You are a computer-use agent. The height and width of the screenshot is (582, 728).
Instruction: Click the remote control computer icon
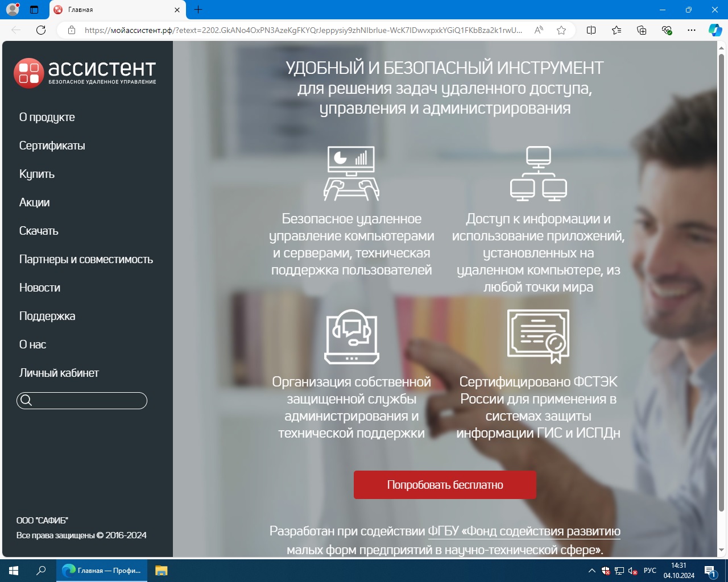click(x=351, y=173)
